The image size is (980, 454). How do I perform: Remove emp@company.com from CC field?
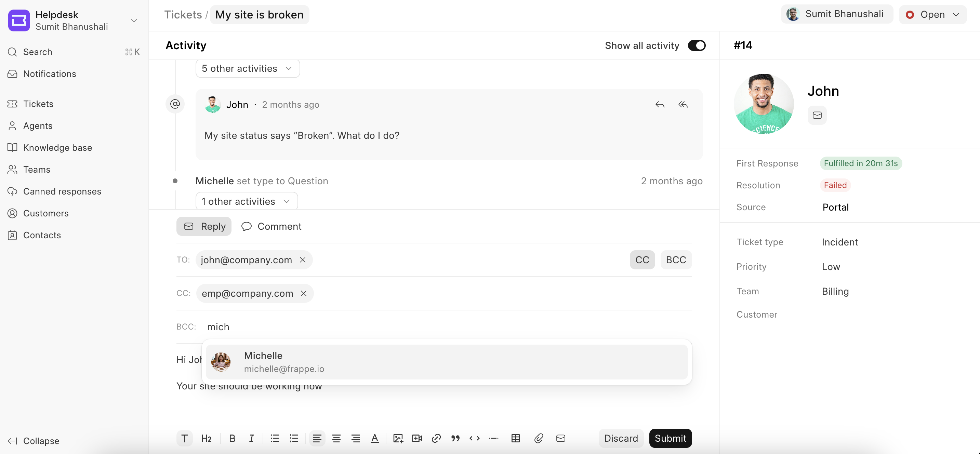pos(304,293)
